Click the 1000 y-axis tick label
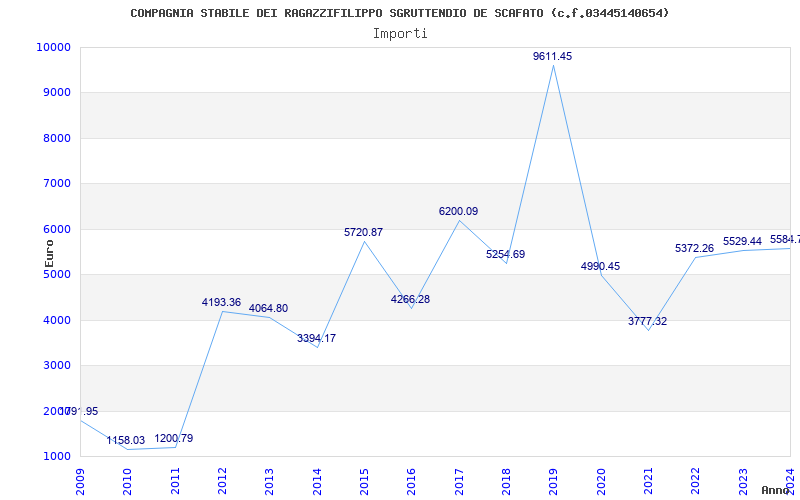The width and height of the screenshot is (800, 500). 56,457
